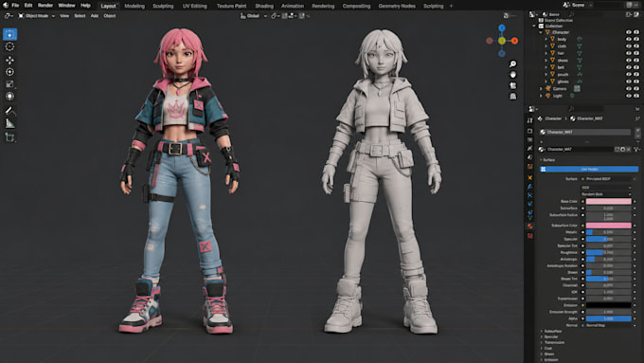
Task: Open the Object Mode dropdown
Action: (37, 15)
